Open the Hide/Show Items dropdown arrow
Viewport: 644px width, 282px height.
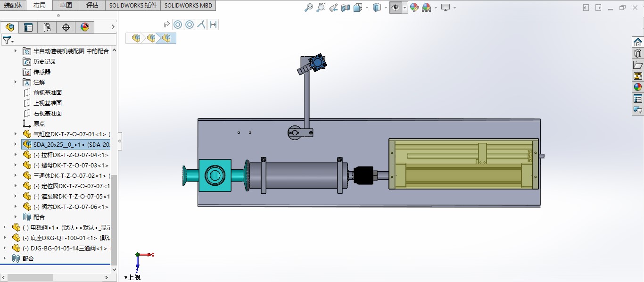[x=405, y=8]
